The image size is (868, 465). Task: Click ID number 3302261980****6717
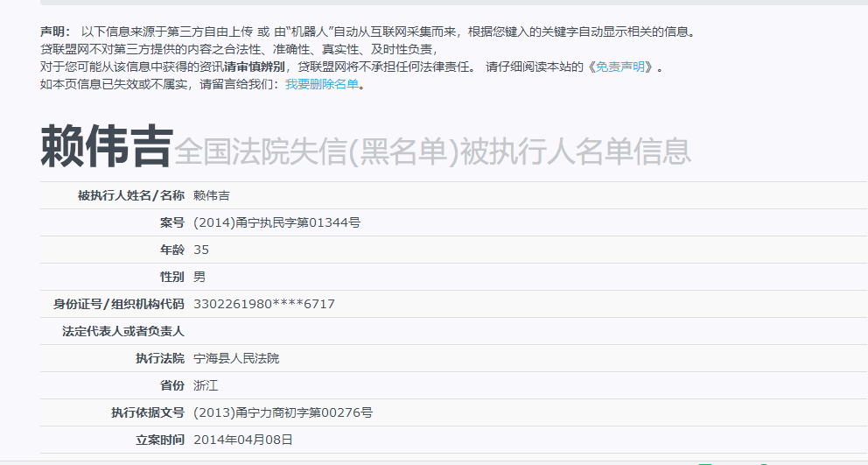point(264,304)
